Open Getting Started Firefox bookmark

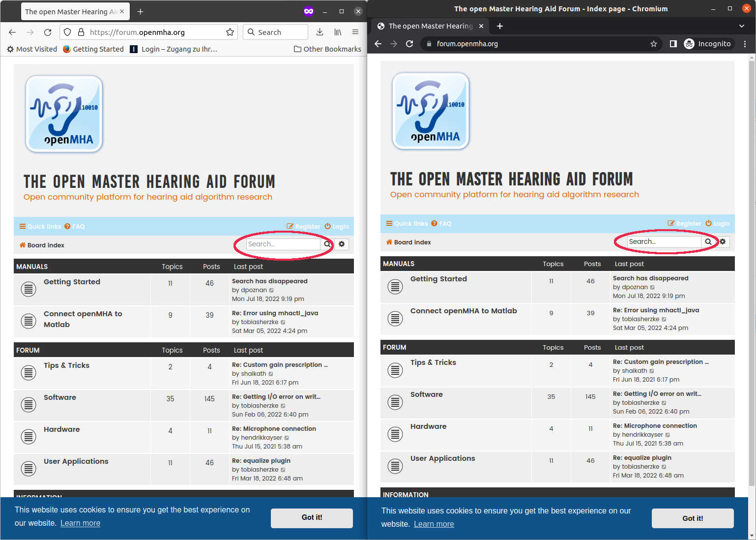93,49
